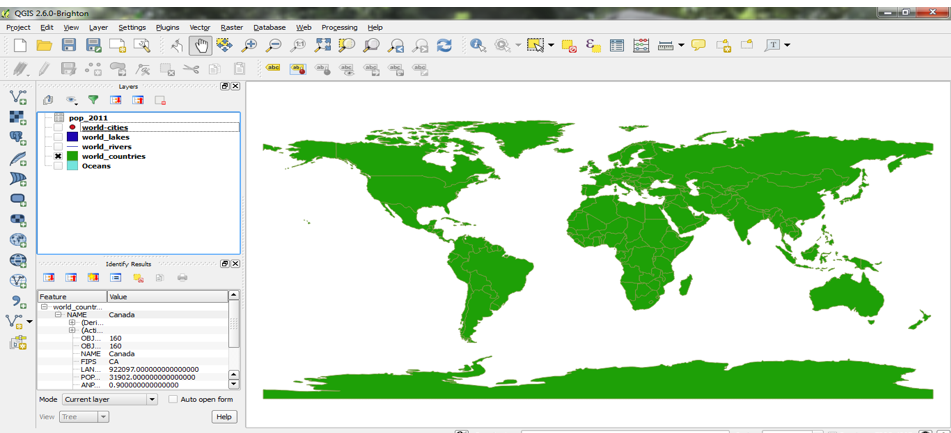Click the world_lakes blue color swatch
This screenshot has height=433, width=951.
tap(72, 138)
